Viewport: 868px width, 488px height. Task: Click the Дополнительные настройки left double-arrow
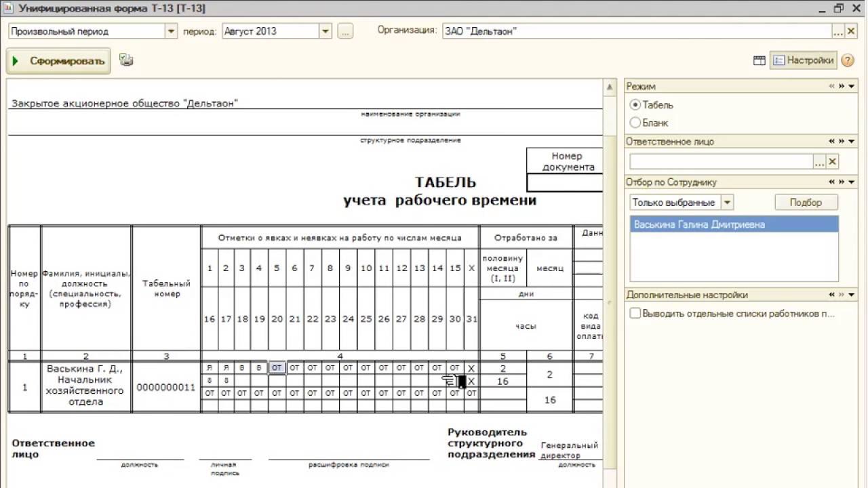tap(831, 295)
